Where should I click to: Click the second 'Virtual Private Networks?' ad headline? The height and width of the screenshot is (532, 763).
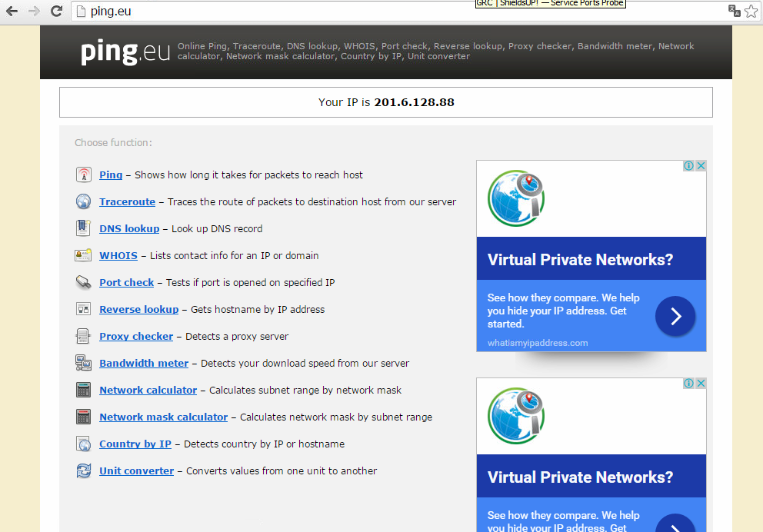coord(580,477)
